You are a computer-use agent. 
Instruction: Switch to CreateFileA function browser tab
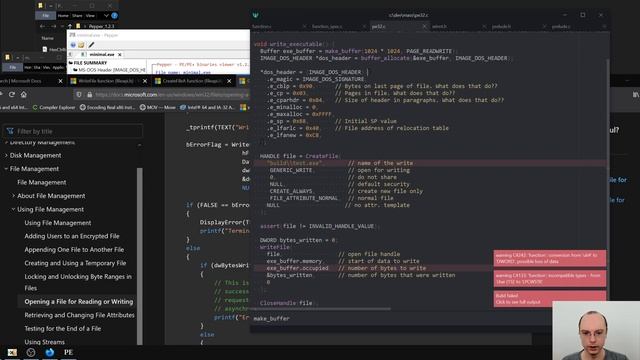(191, 81)
